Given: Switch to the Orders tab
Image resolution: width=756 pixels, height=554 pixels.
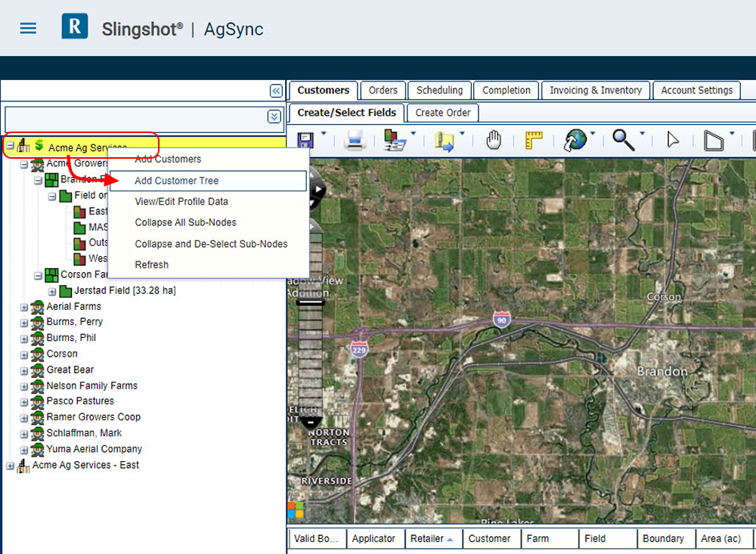Looking at the screenshot, I should pyautogui.click(x=383, y=90).
